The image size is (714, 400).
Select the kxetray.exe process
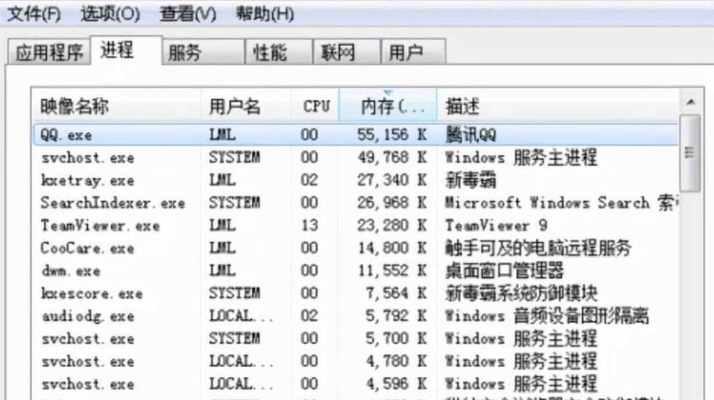click(x=355, y=180)
